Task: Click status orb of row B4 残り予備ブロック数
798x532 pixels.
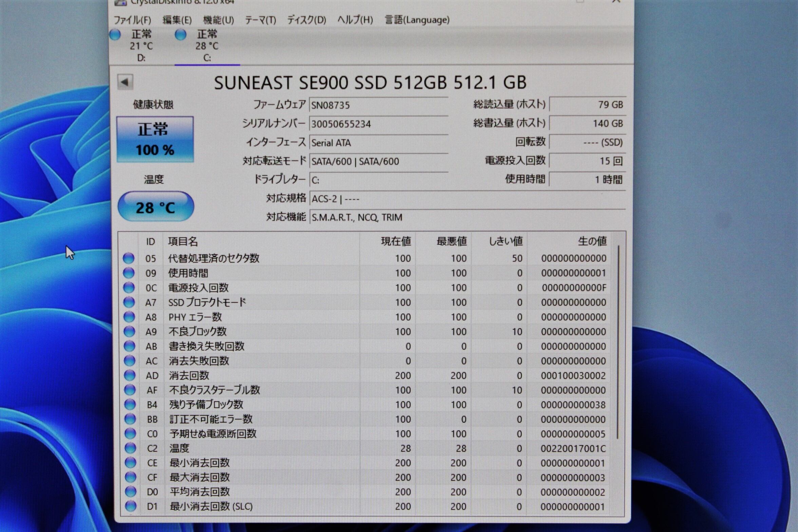Action: pos(130,404)
